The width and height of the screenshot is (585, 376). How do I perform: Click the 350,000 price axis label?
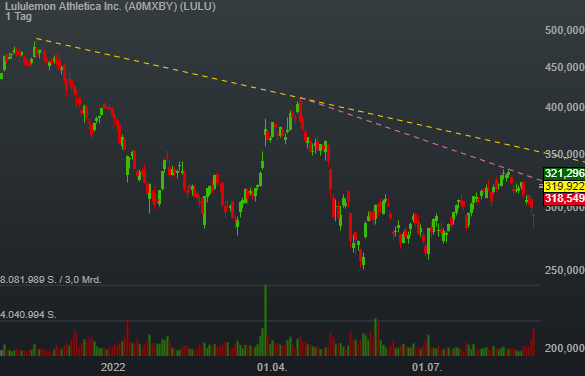pos(564,154)
